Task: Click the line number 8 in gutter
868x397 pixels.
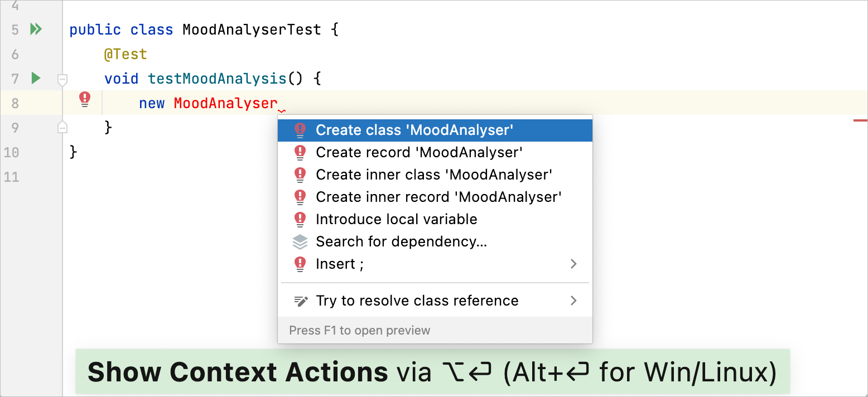Action: 15,103
